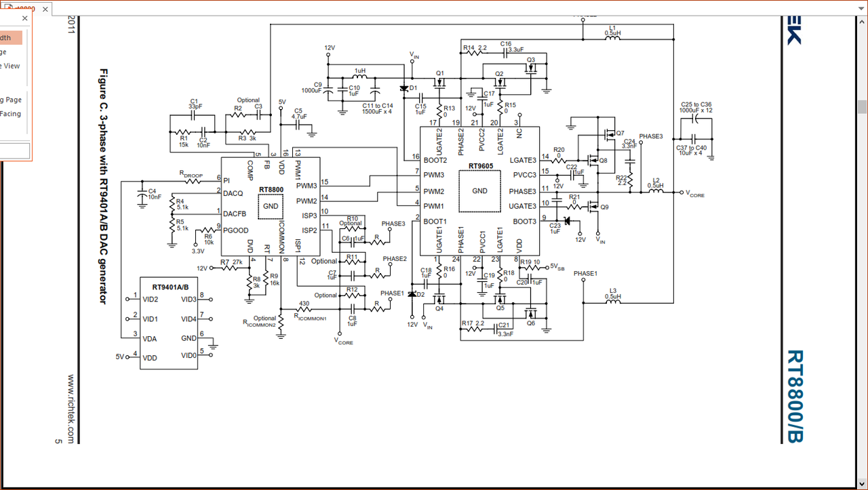
Task: Click the C37 to C40 capacitor label
Action: 691,150
